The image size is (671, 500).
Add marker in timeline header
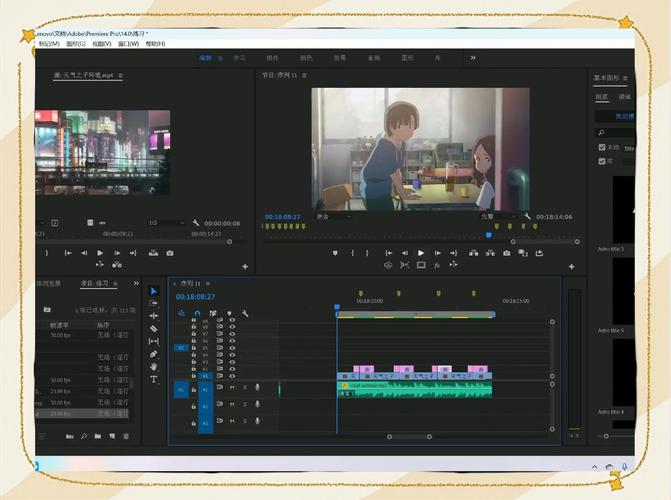tap(229, 313)
